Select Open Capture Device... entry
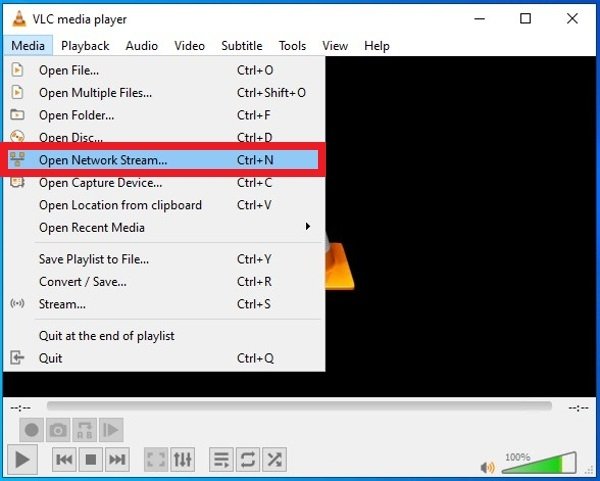The image size is (600, 481). tap(164, 183)
